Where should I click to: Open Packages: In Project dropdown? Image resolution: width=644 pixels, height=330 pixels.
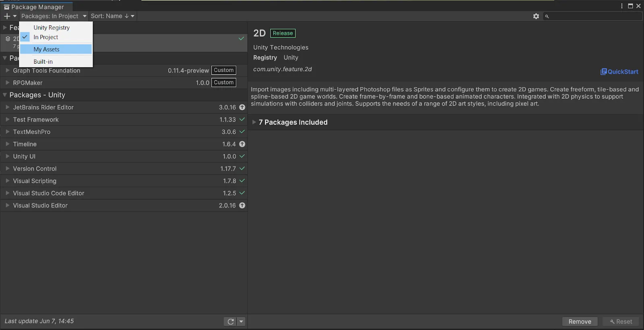coord(54,16)
